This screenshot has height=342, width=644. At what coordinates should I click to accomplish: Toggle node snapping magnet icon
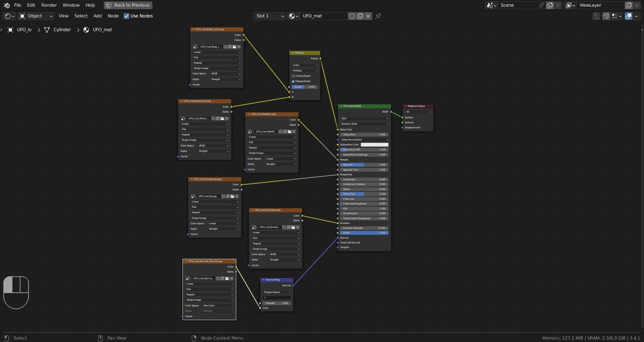pyautogui.click(x=606, y=16)
